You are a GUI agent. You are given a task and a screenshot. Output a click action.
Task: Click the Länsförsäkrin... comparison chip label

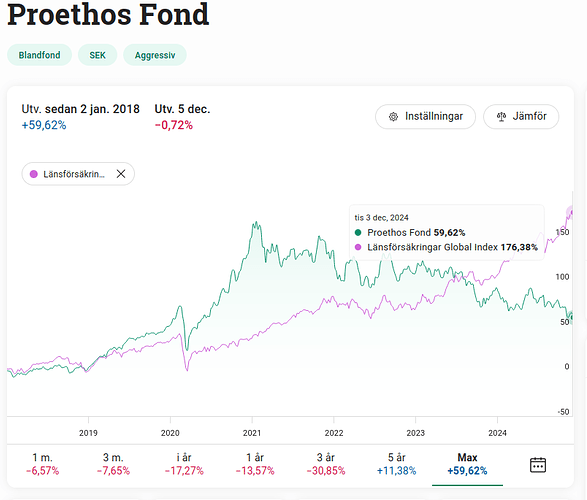coord(74,174)
